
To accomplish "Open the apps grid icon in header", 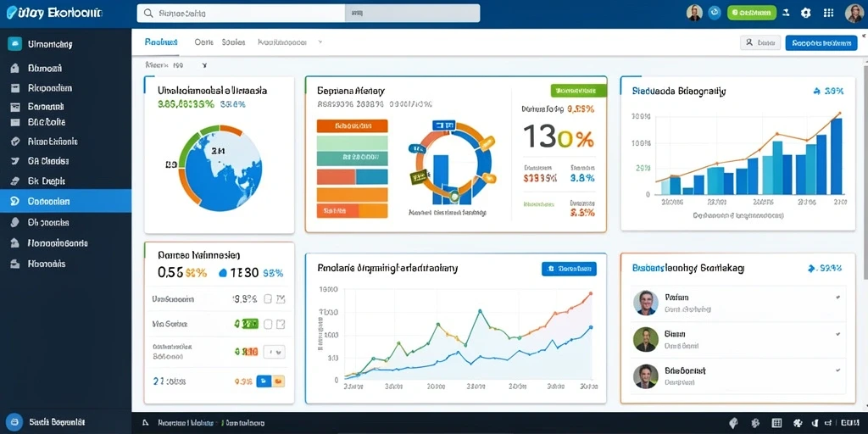I will 829,14.
